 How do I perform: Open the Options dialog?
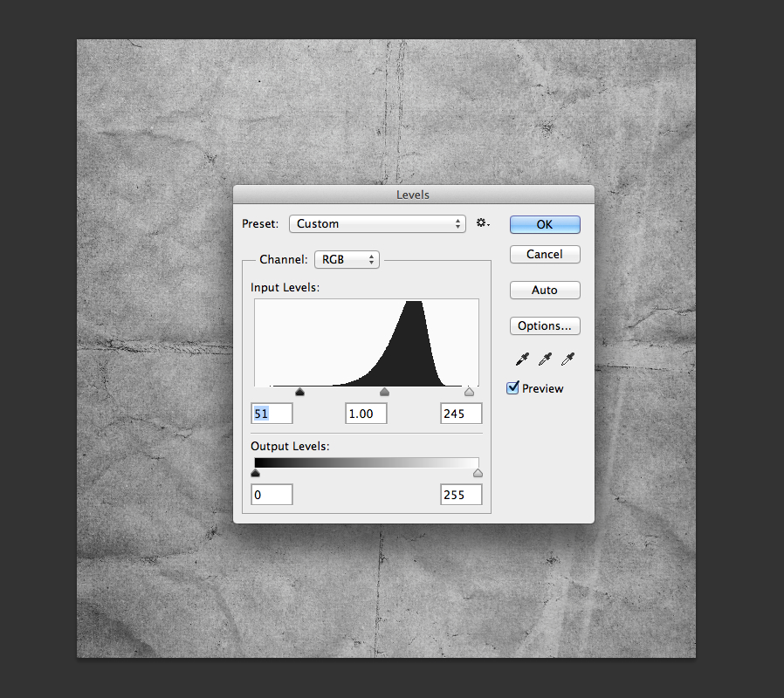(x=545, y=325)
